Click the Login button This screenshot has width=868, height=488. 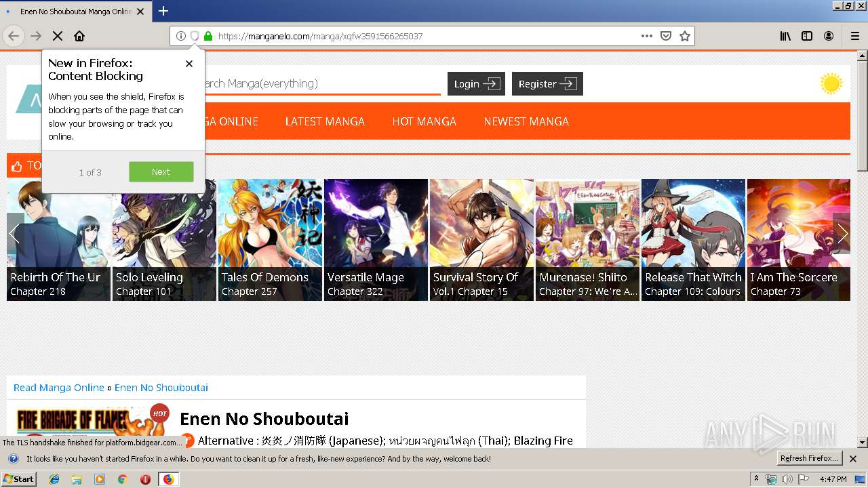[x=476, y=84]
